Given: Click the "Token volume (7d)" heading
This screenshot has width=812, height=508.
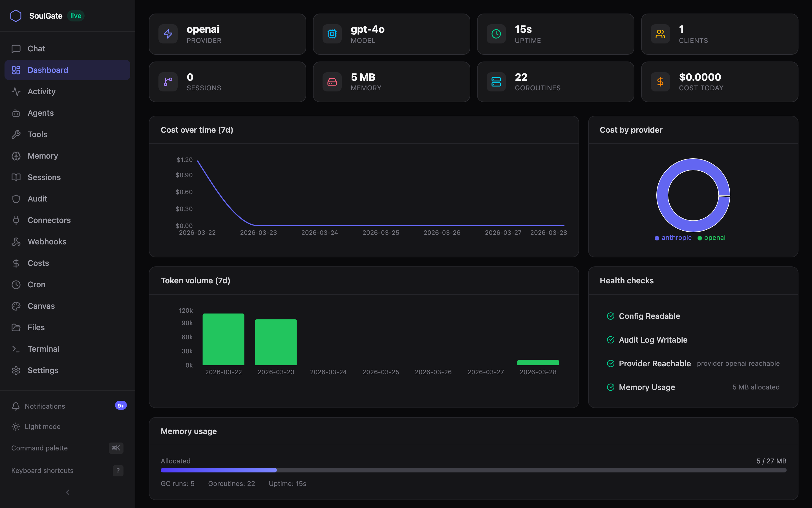Looking at the screenshot, I should click(195, 281).
